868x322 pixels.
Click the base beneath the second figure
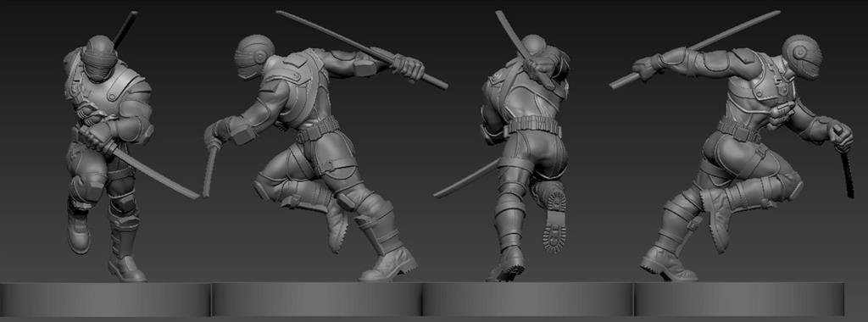[317, 299]
